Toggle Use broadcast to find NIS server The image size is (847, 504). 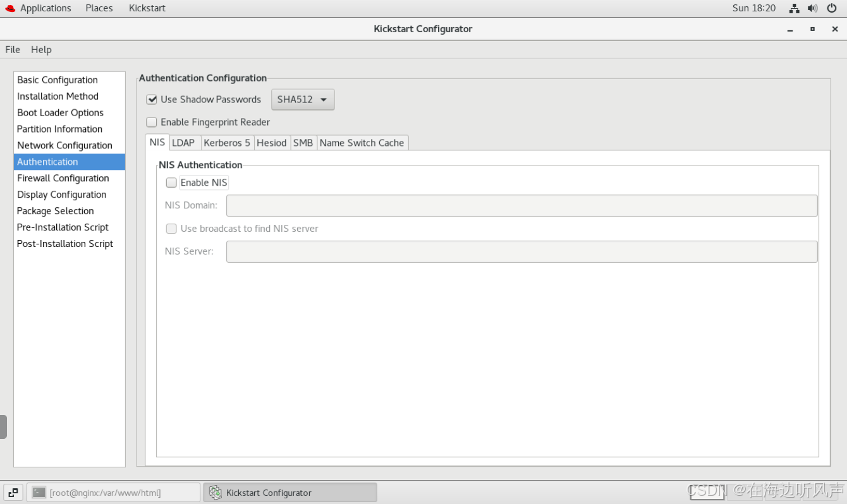(171, 229)
